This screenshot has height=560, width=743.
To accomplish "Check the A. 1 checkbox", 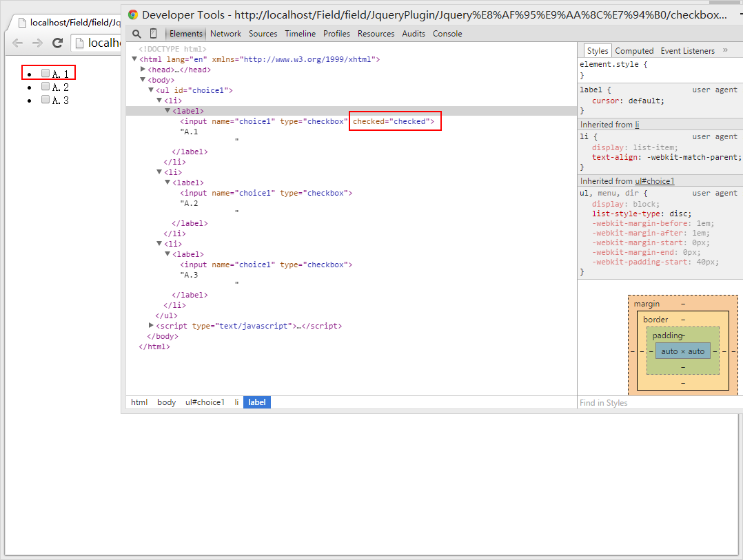I will 45,73.
